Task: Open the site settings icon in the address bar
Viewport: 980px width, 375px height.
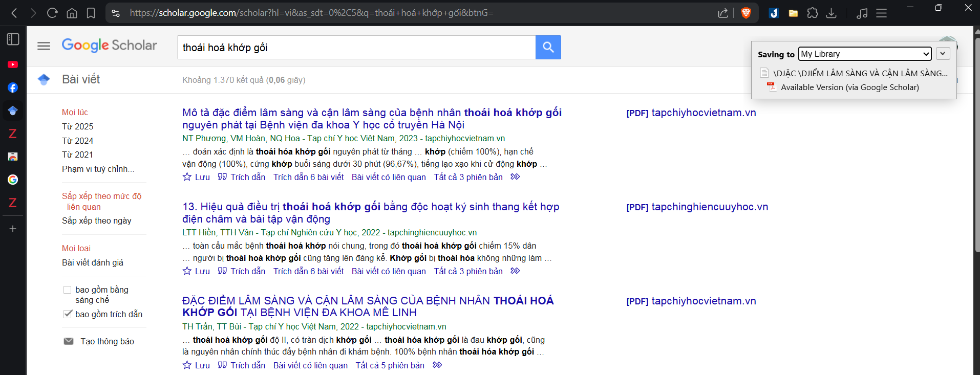Action: click(116, 13)
